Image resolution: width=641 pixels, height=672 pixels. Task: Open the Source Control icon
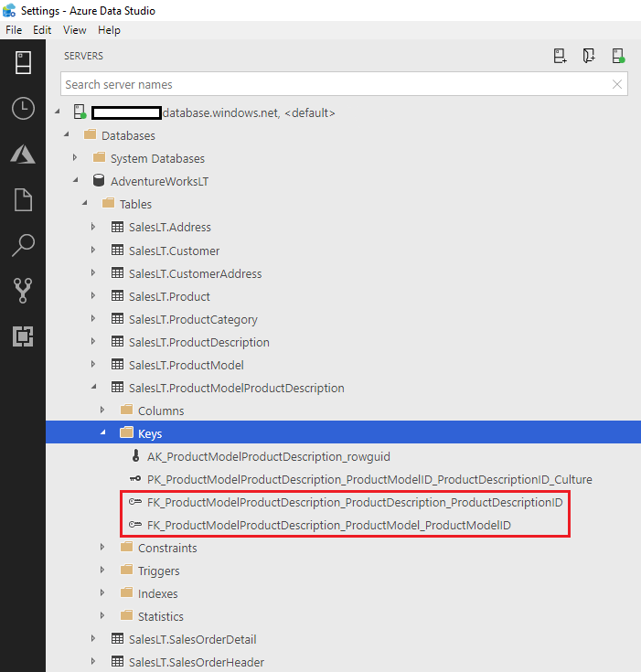click(23, 291)
